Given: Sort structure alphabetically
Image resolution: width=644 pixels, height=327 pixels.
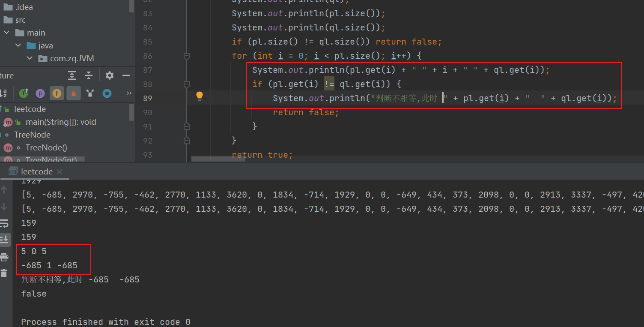Looking at the screenshot, I should 3,93.
